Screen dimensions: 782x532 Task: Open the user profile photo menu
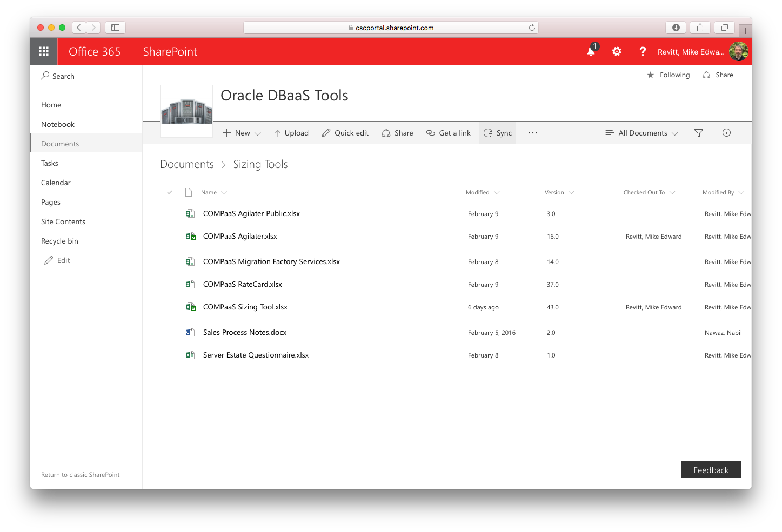(738, 51)
